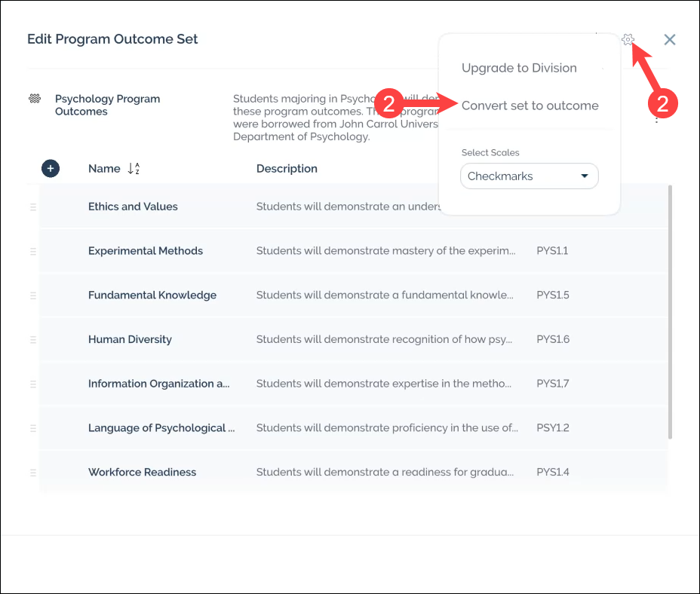Screen dimensions: 700x594
Task: Click the Psychology Program Outcomes set icon
Action: (35, 99)
